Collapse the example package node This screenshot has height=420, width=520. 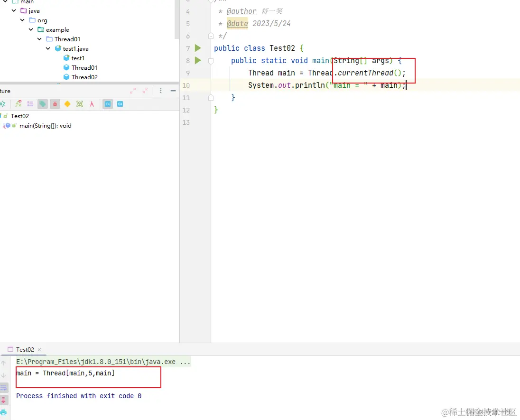pos(31,29)
